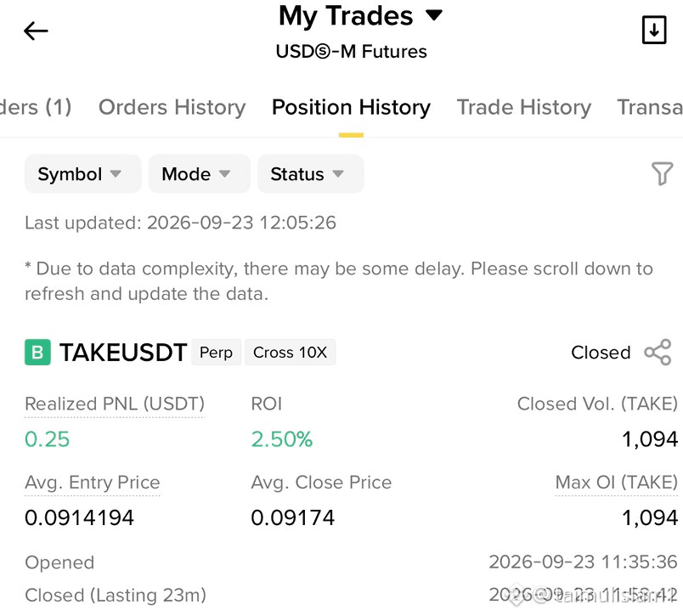
Task: Tap the Realized PNL (USDT) label
Action: point(115,404)
